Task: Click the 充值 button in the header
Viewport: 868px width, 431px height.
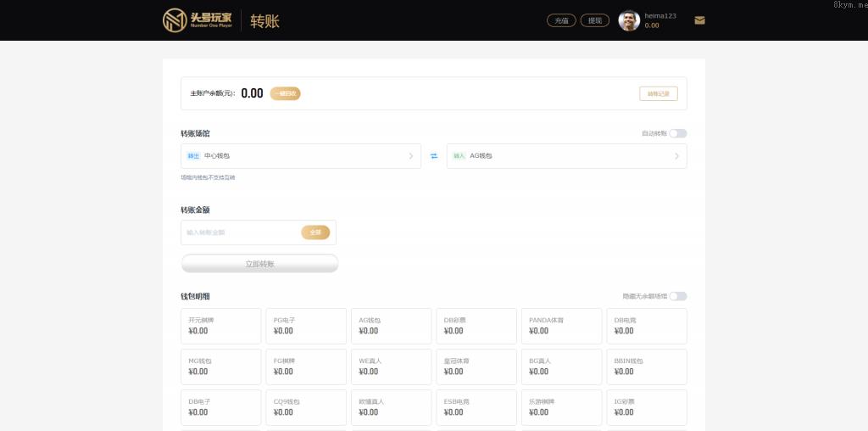Action: (x=561, y=20)
